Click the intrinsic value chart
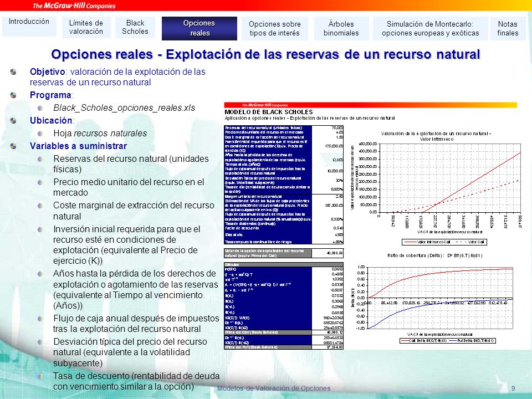The height and width of the screenshot is (399, 532). pos(436,188)
